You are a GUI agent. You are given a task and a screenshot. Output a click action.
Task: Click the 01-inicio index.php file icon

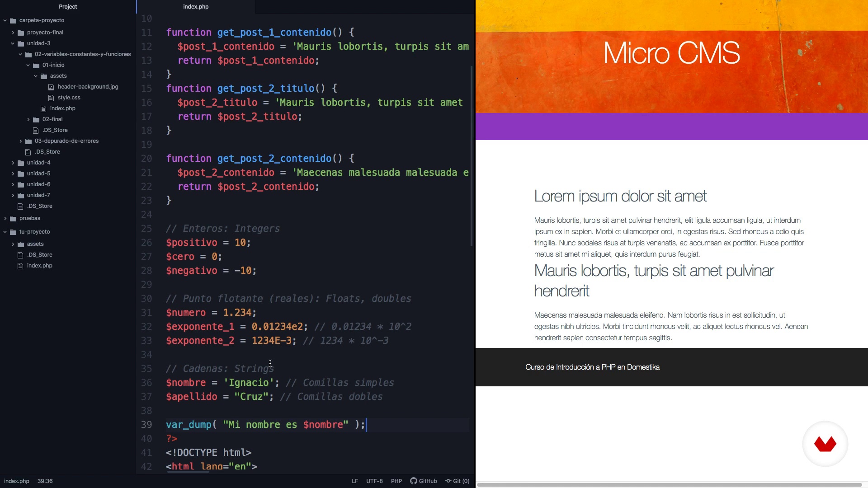tap(43, 108)
